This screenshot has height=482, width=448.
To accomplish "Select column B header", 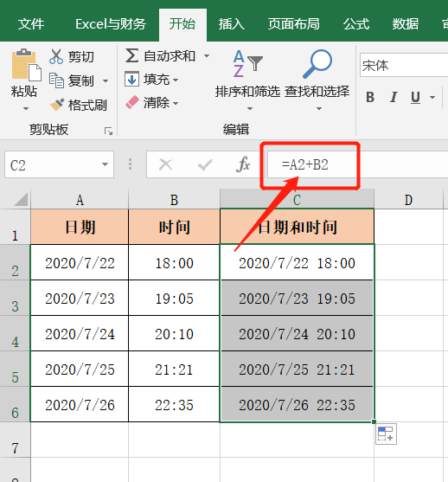I will (x=174, y=200).
